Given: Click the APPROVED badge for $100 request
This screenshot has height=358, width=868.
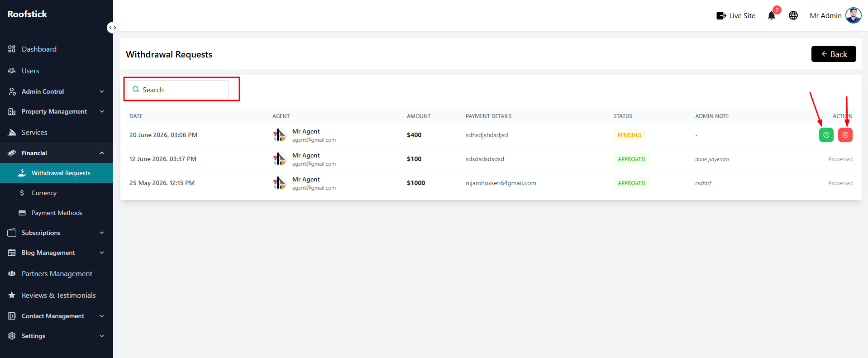Looking at the screenshot, I should click(631, 159).
